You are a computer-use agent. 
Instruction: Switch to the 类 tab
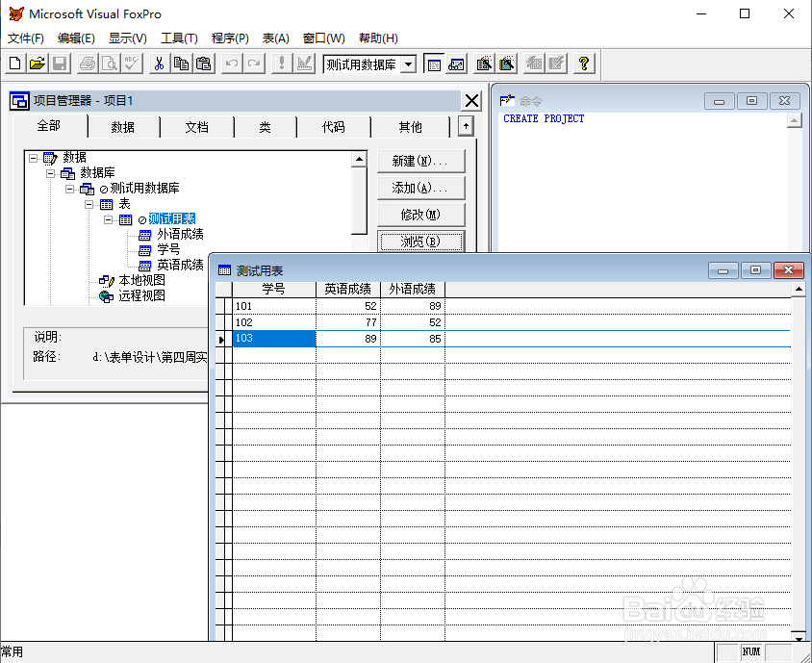(265, 127)
